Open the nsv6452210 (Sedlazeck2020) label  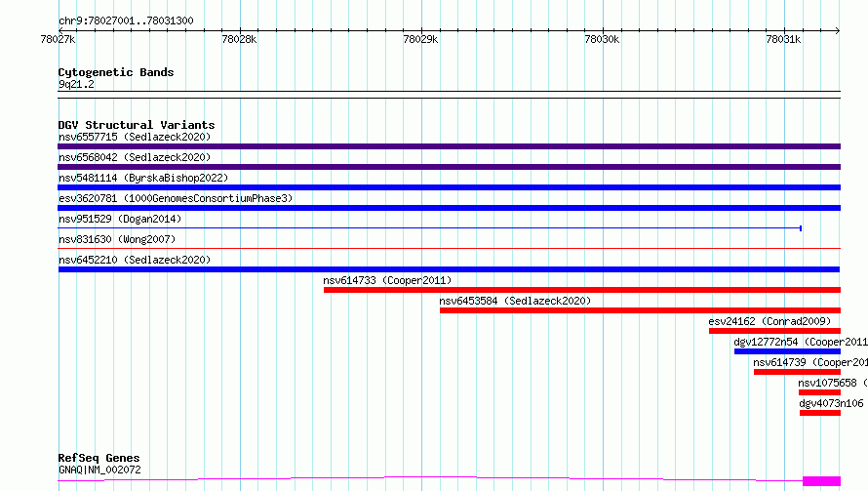[135, 260]
